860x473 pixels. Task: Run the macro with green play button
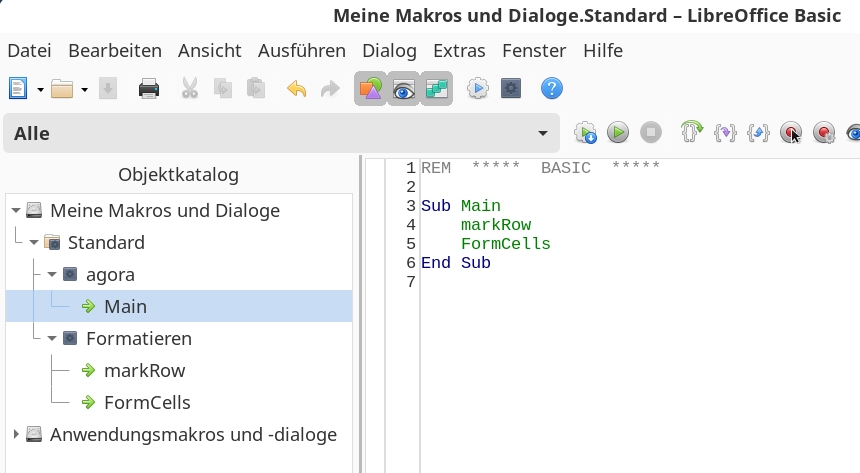coord(618,133)
